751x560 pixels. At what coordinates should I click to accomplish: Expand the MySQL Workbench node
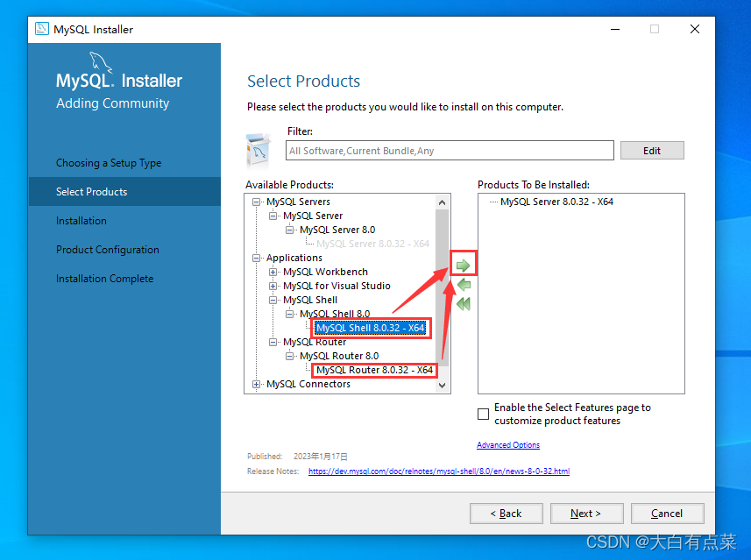pyautogui.click(x=273, y=272)
